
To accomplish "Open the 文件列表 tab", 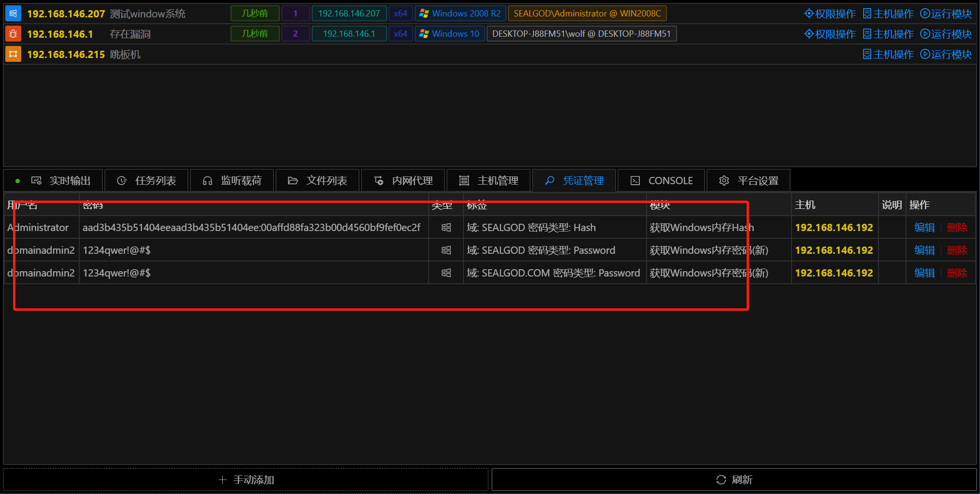I will tap(317, 181).
